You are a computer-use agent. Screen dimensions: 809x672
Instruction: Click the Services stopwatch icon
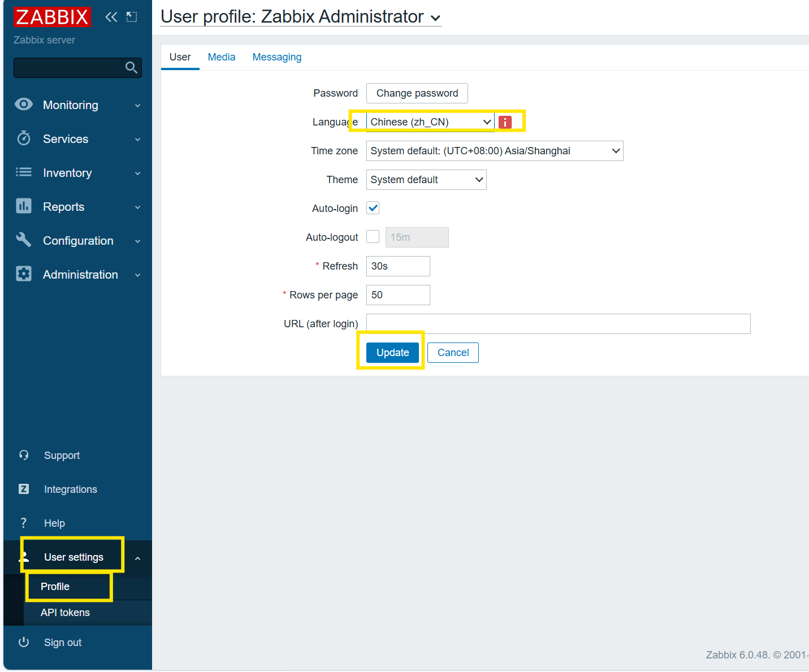tap(24, 138)
